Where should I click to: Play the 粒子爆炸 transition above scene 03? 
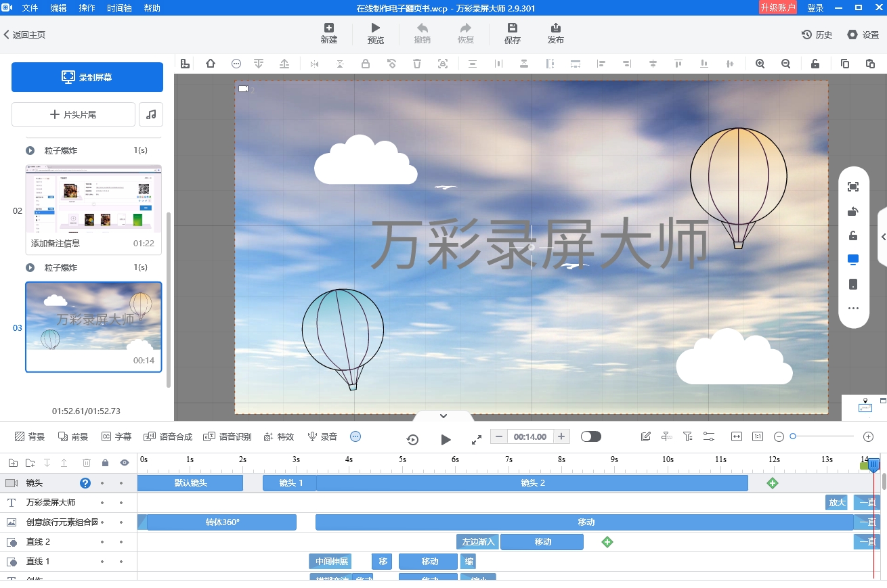[30, 267]
